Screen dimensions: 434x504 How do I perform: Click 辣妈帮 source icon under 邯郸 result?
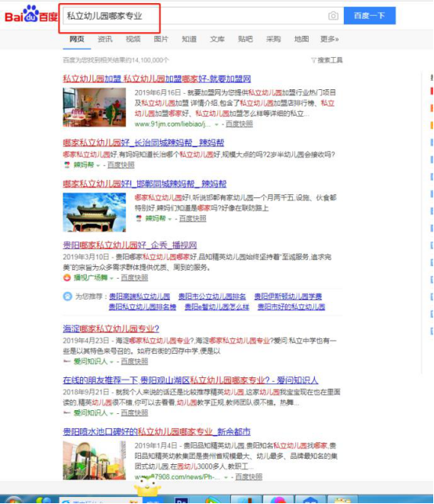click(x=139, y=218)
